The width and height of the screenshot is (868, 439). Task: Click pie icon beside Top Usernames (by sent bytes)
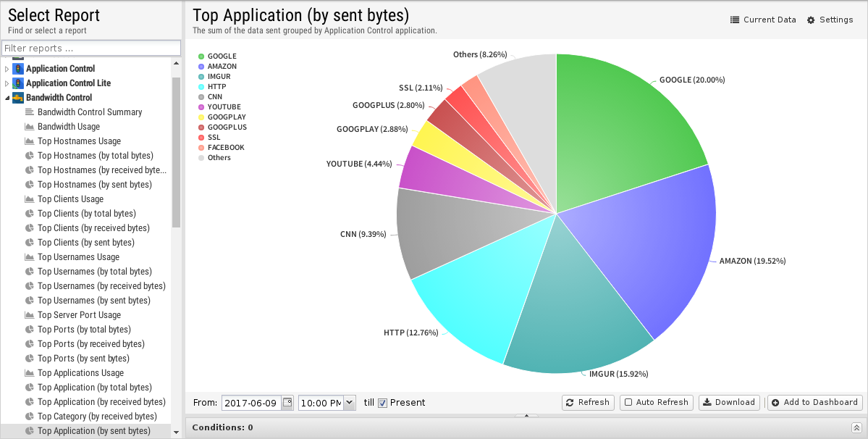tap(30, 301)
